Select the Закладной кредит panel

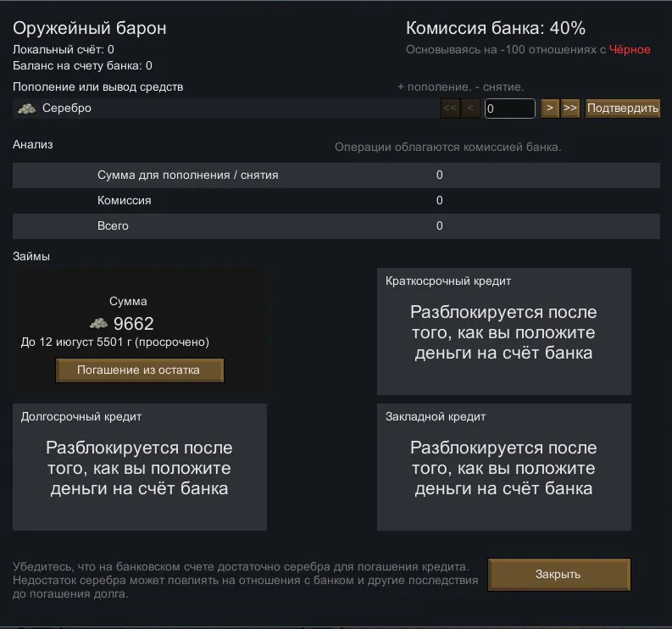coord(503,467)
